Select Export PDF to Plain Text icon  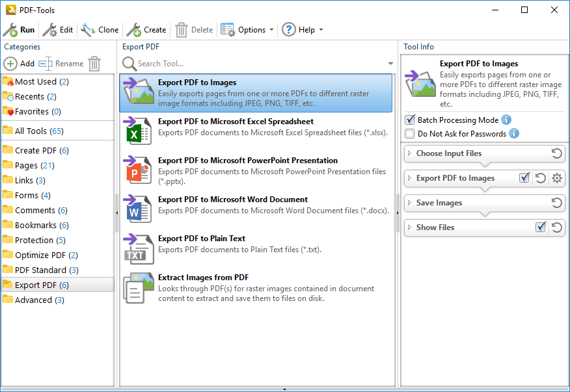click(x=138, y=248)
